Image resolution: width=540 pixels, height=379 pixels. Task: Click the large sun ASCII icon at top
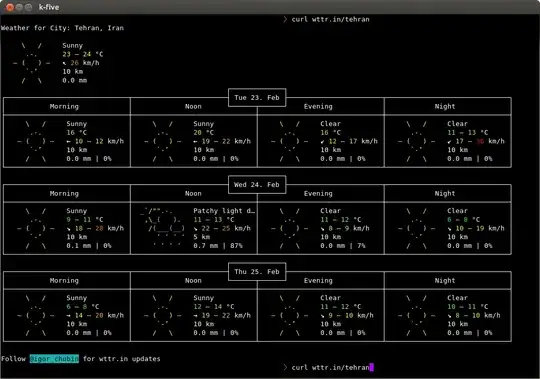click(x=32, y=63)
